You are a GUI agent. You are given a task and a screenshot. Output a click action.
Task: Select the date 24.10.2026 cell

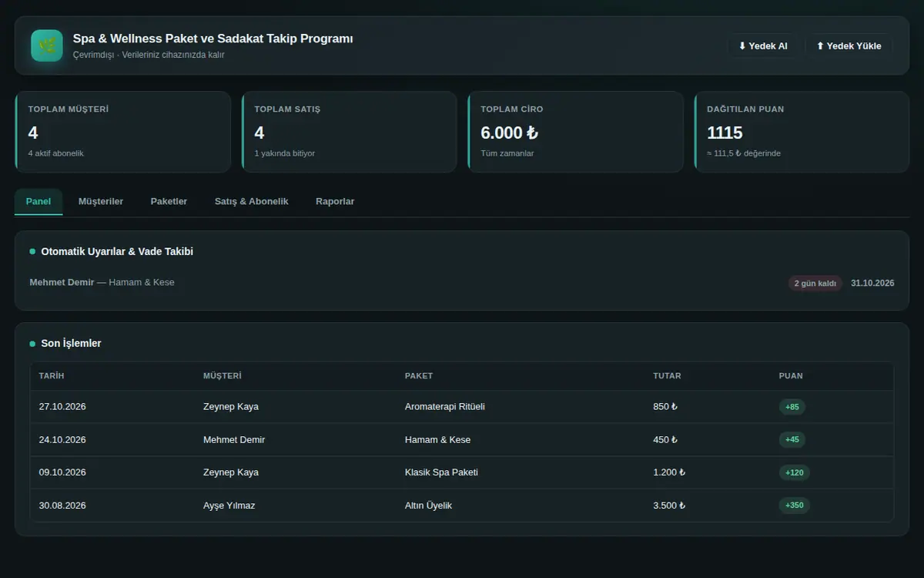pyautogui.click(x=62, y=440)
